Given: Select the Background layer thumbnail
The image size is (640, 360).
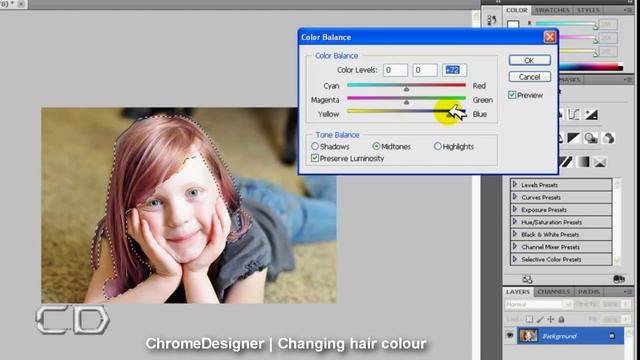Looking at the screenshot, I should pos(528,336).
